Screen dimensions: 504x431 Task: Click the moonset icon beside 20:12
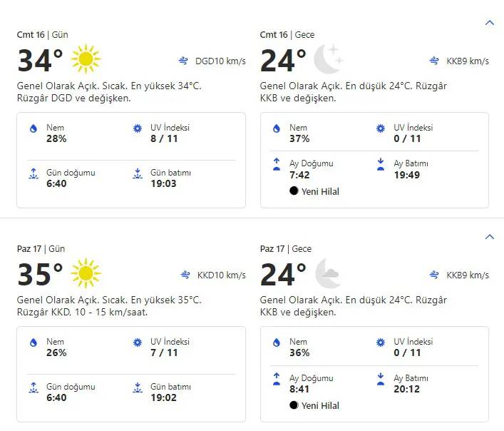click(381, 378)
